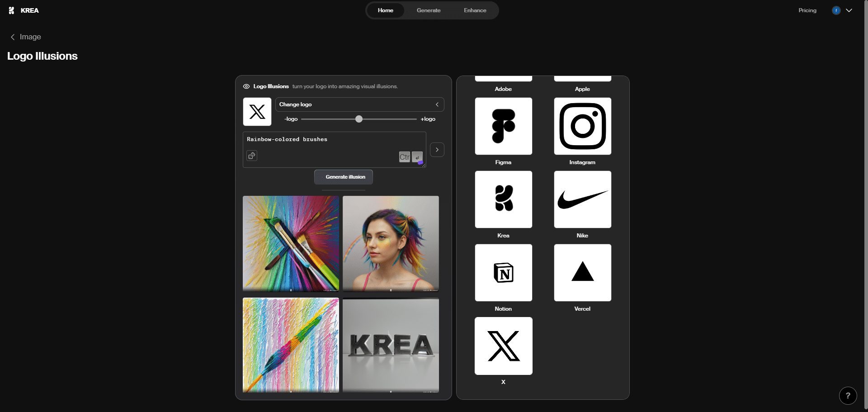The width and height of the screenshot is (868, 412).
Task: Switch to the Enhance tab
Action: 475,10
